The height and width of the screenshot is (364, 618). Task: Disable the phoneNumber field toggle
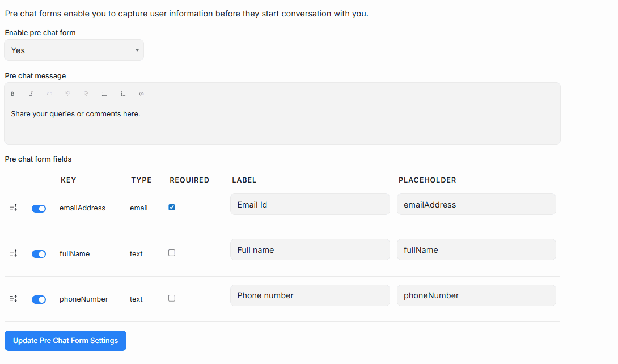(x=39, y=299)
